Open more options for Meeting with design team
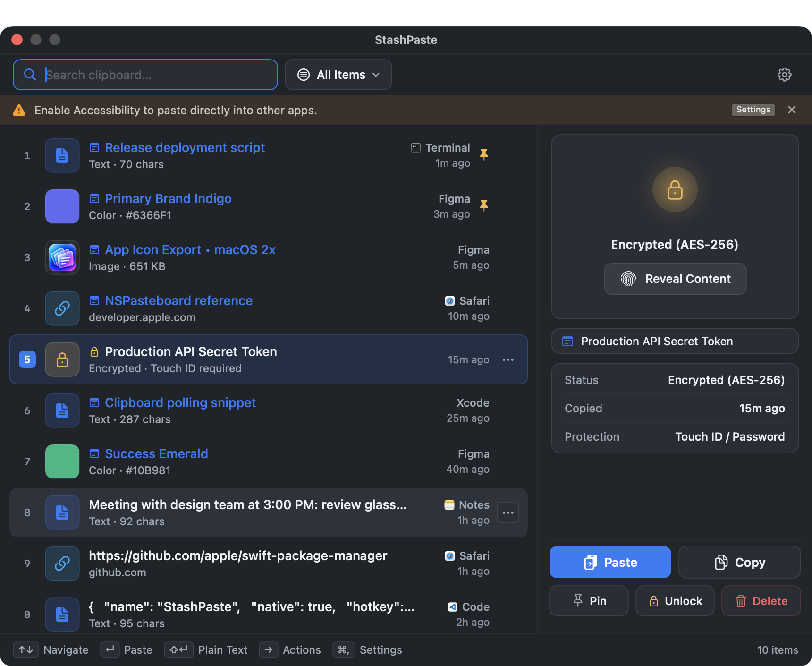This screenshot has height=666, width=812. [x=508, y=512]
